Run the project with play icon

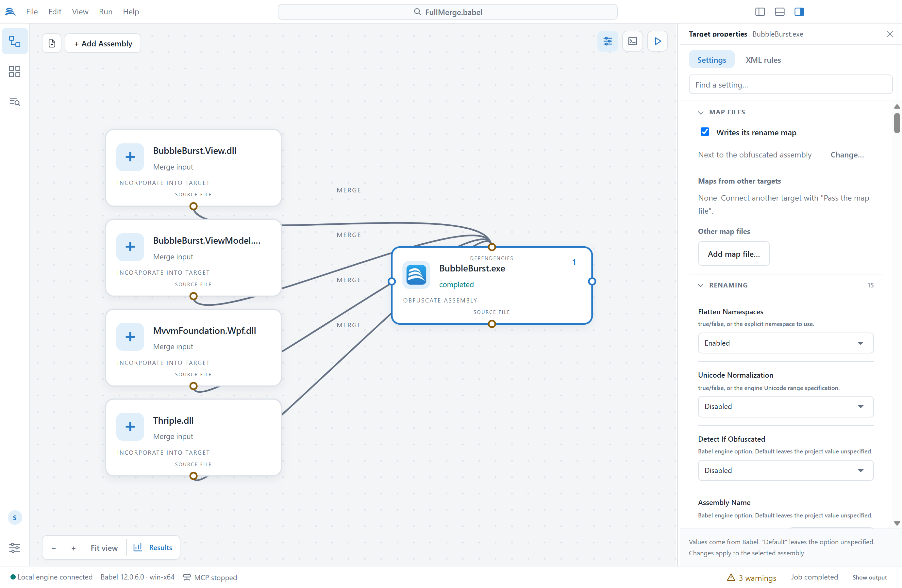[x=658, y=41]
